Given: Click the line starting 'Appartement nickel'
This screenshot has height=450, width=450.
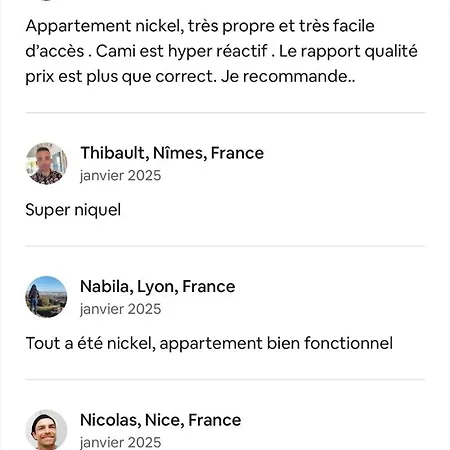Looking at the screenshot, I should 200,26.
